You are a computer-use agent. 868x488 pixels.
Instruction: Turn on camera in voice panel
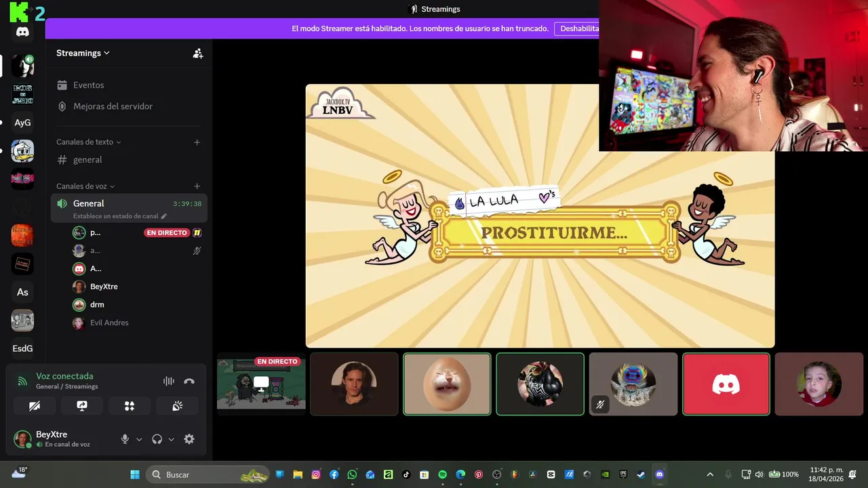(35, 406)
